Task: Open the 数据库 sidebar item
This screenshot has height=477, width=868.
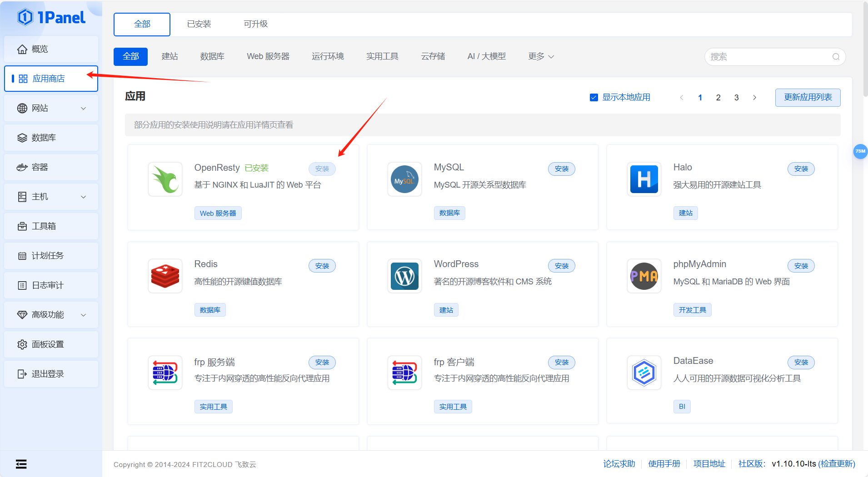Action: (x=51, y=138)
